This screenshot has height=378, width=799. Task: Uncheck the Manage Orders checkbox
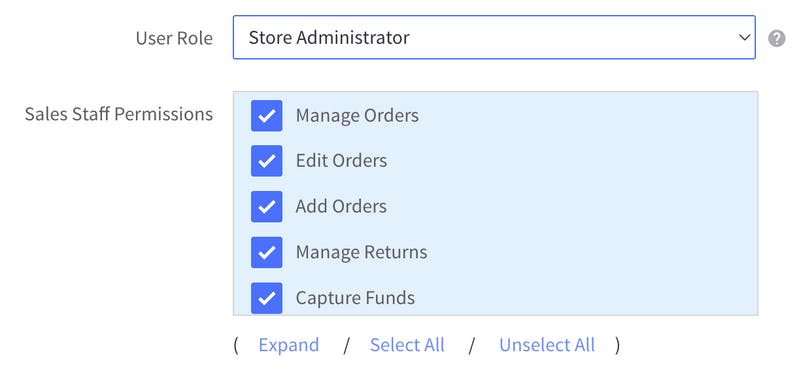[267, 116]
